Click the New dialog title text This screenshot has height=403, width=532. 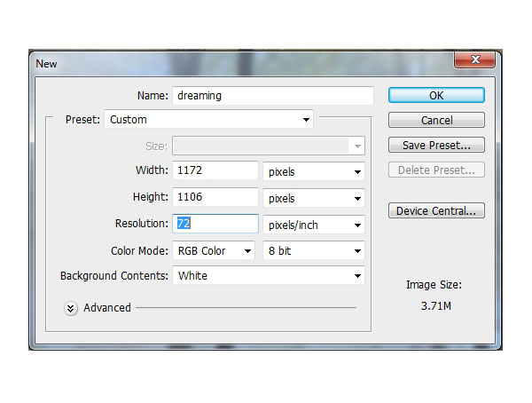pos(46,64)
